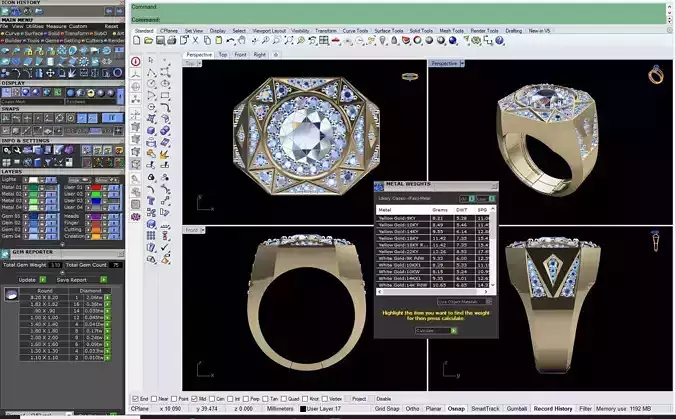Screen dimensions: 676x419
Task: Select the rectangle tool icon in sidebar
Action: pos(165,95)
